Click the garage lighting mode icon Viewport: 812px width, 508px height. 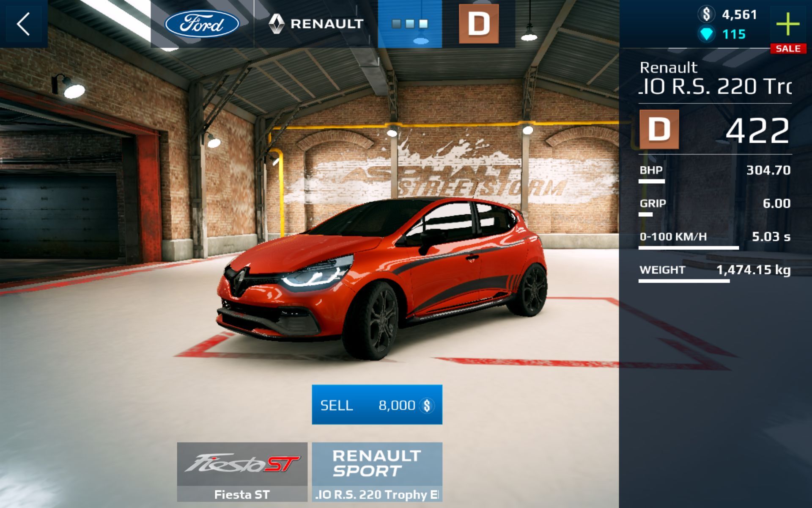[x=410, y=25]
